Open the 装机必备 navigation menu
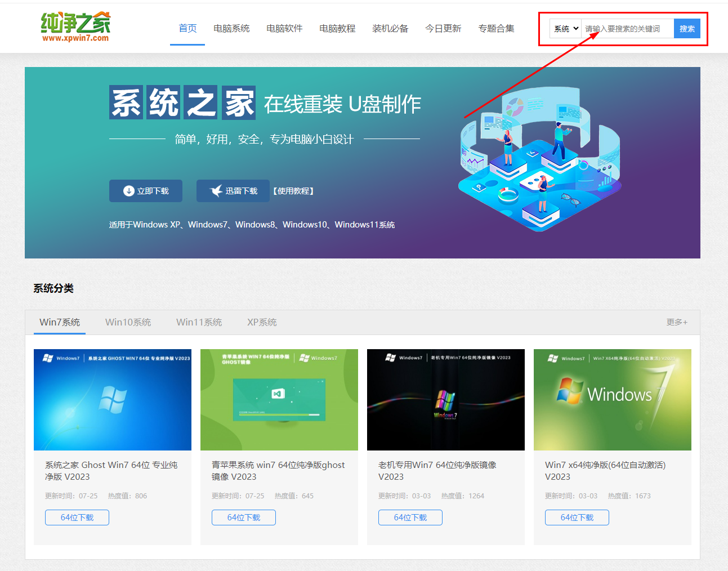This screenshot has width=728, height=571. point(390,28)
